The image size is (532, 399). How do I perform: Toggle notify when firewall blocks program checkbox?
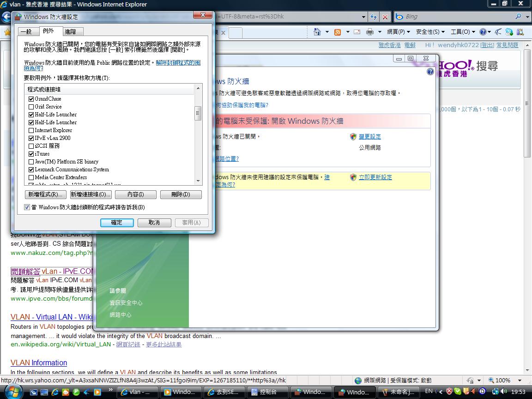click(x=27, y=207)
